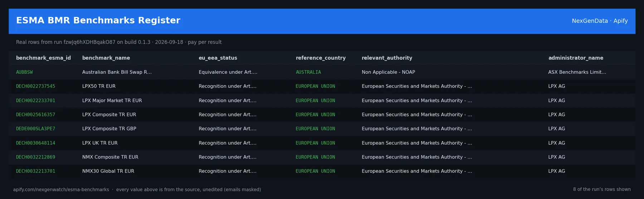Click the 8 of the run's rows shown note
The width and height of the screenshot is (644, 199).
[x=602, y=189]
